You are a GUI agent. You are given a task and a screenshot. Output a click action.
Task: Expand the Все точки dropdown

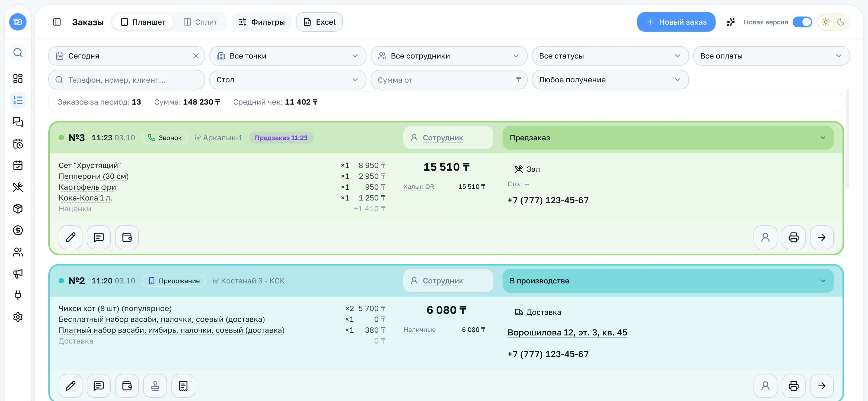(x=288, y=56)
